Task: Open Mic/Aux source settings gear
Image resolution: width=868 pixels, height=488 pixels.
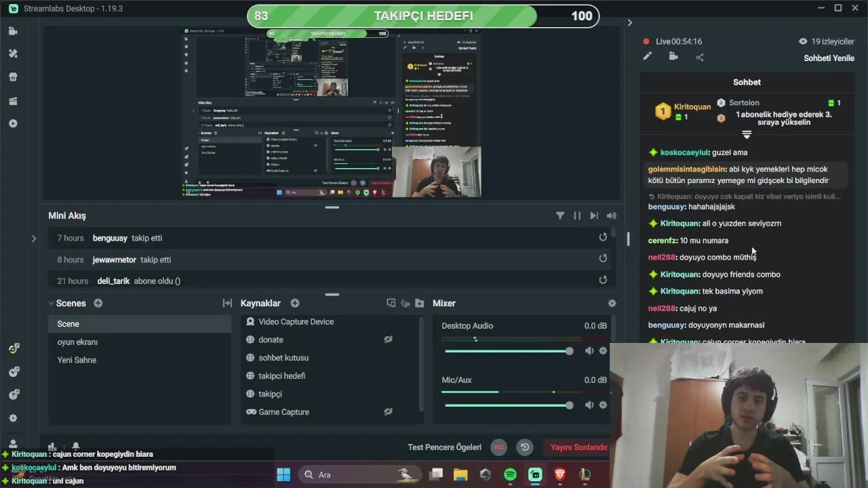Action: click(x=603, y=405)
